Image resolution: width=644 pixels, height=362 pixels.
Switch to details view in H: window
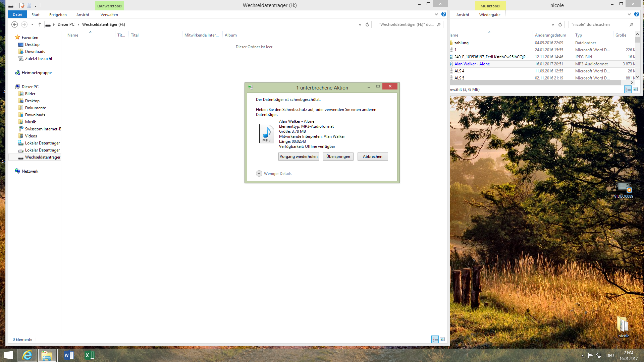point(435,340)
